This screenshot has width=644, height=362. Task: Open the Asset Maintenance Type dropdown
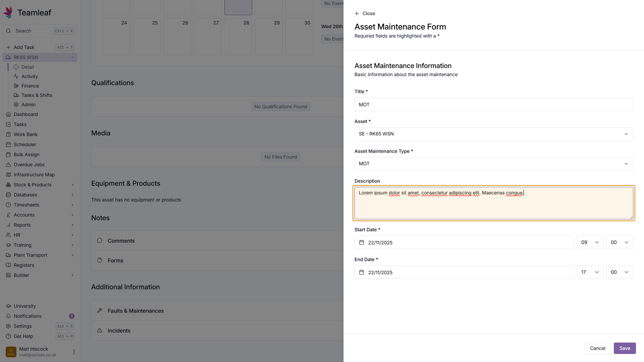pyautogui.click(x=493, y=164)
